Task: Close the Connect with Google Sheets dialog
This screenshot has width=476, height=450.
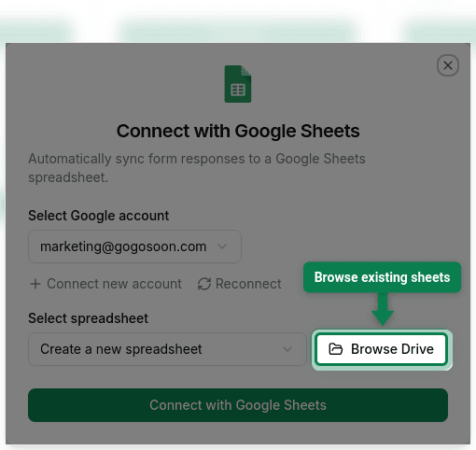Action: (448, 65)
